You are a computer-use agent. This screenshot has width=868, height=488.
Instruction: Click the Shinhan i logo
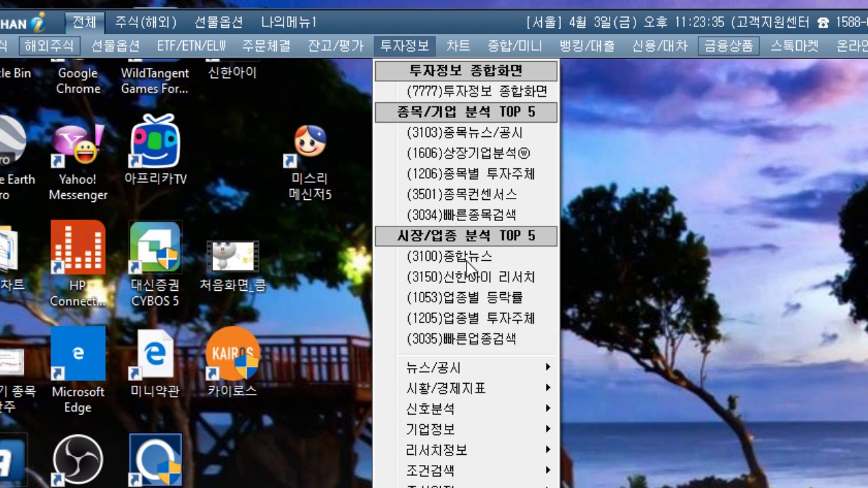[24, 22]
